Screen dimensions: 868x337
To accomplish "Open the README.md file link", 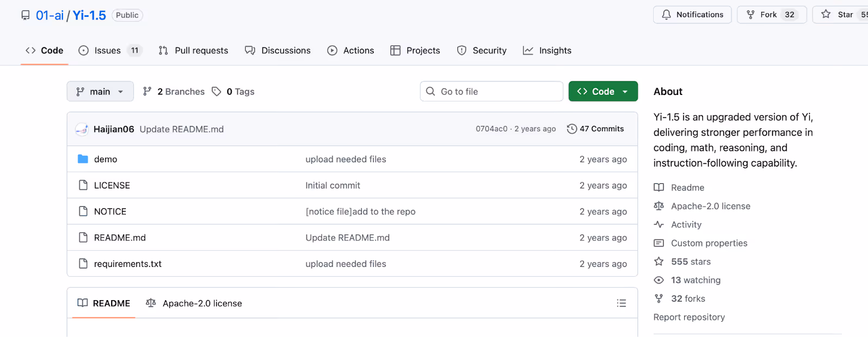I will [120, 238].
